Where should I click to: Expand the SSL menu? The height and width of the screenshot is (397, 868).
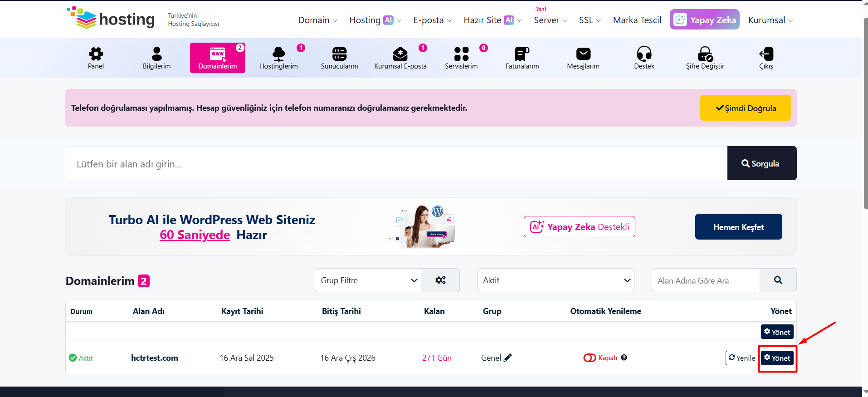click(590, 20)
